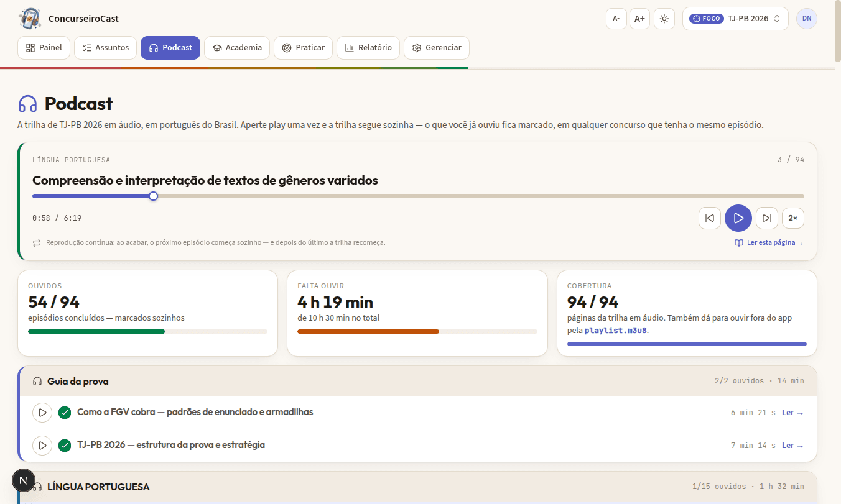The height and width of the screenshot is (504, 841).
Task: Switch to the Praticar tab
Action: (x=304, y=48)
